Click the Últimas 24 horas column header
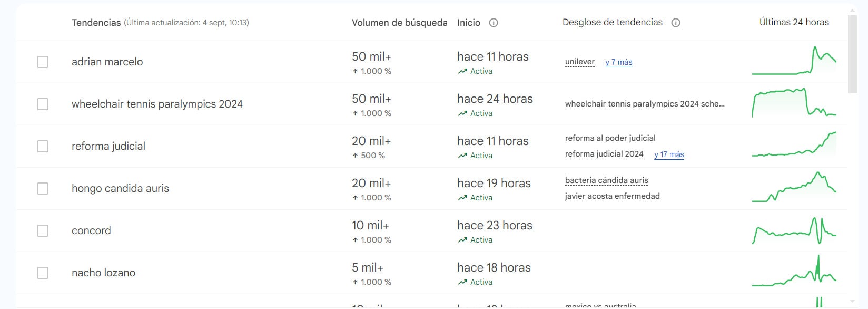Image resolution: width=868 pixels, height=309 pixels. (x=794, y=22)
